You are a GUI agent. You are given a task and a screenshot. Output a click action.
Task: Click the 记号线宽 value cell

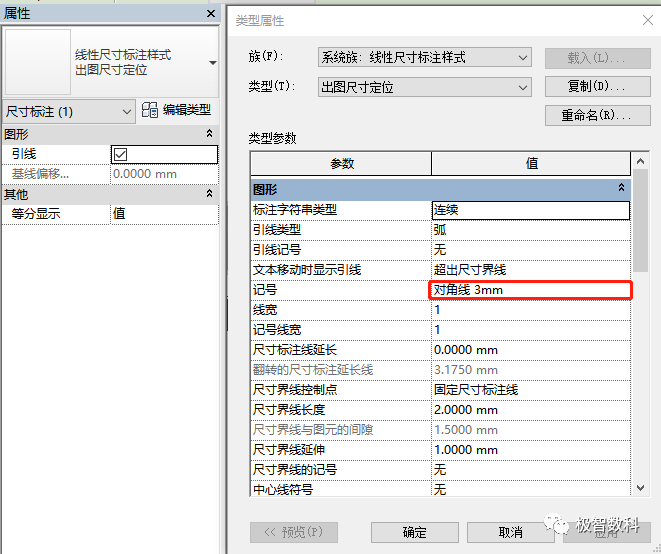coord(531,330)
